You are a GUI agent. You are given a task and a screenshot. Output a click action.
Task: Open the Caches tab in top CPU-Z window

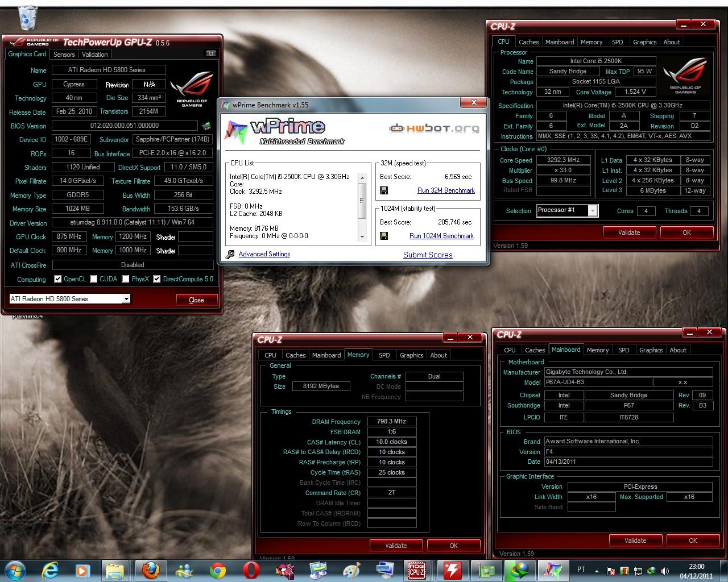[528, 42]
